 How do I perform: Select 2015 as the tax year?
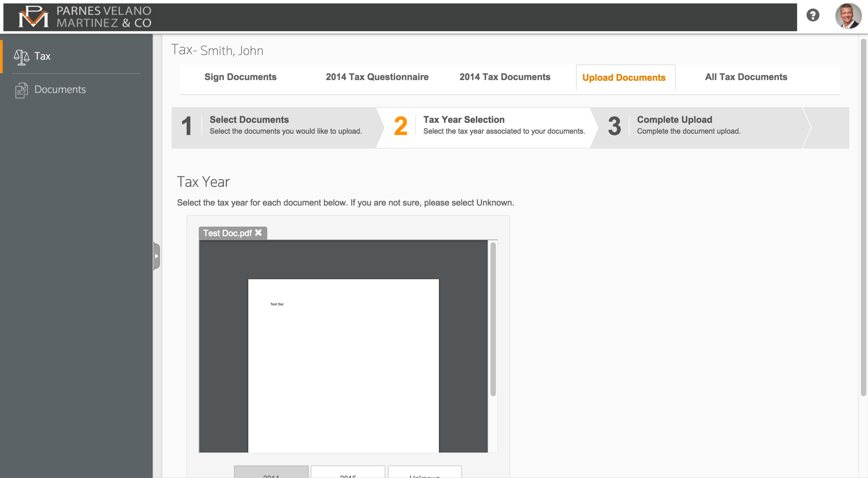pyautogui.click(x=348, y=475)
